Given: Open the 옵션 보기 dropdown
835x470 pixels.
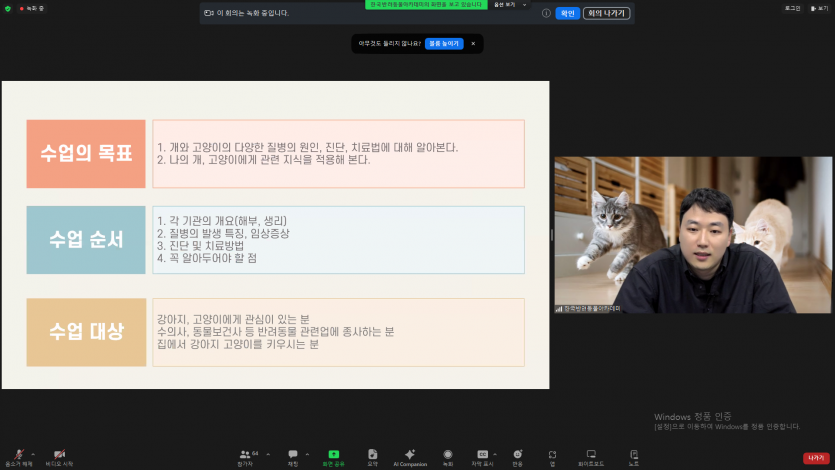Looking at the screenshot, I should 510,5.
